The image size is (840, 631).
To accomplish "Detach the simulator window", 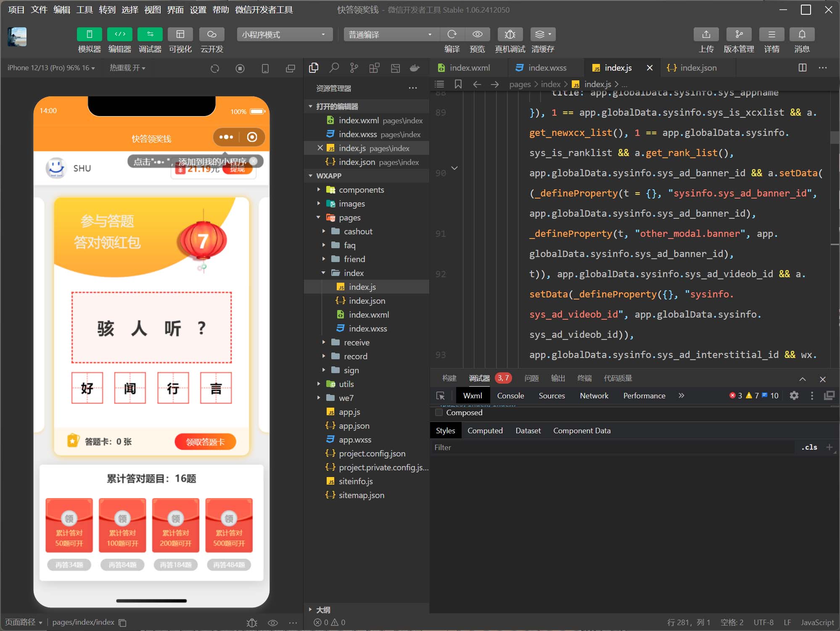I will (x=291, y=68).
